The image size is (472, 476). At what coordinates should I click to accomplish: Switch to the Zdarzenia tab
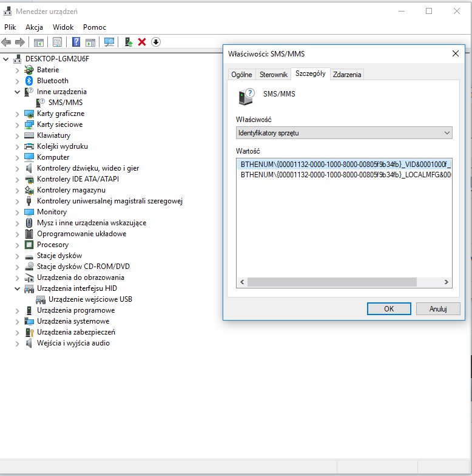pyautogui.click(x=347, y=75)
